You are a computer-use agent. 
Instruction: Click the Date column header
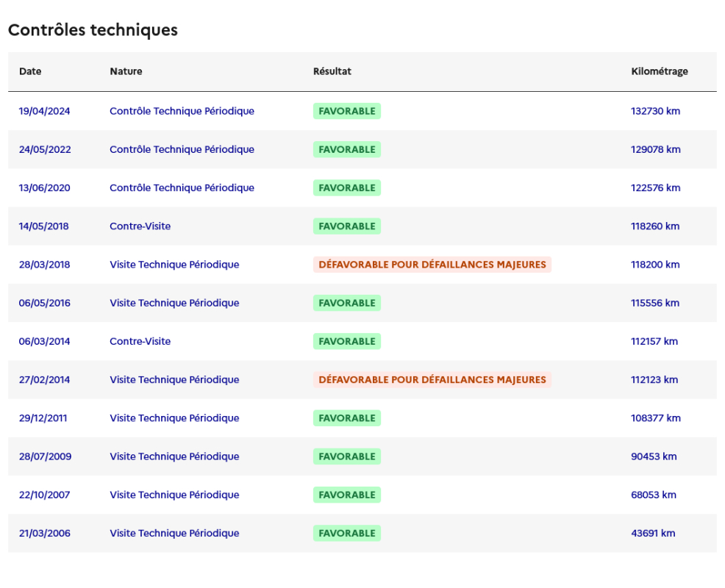[30, 71]
